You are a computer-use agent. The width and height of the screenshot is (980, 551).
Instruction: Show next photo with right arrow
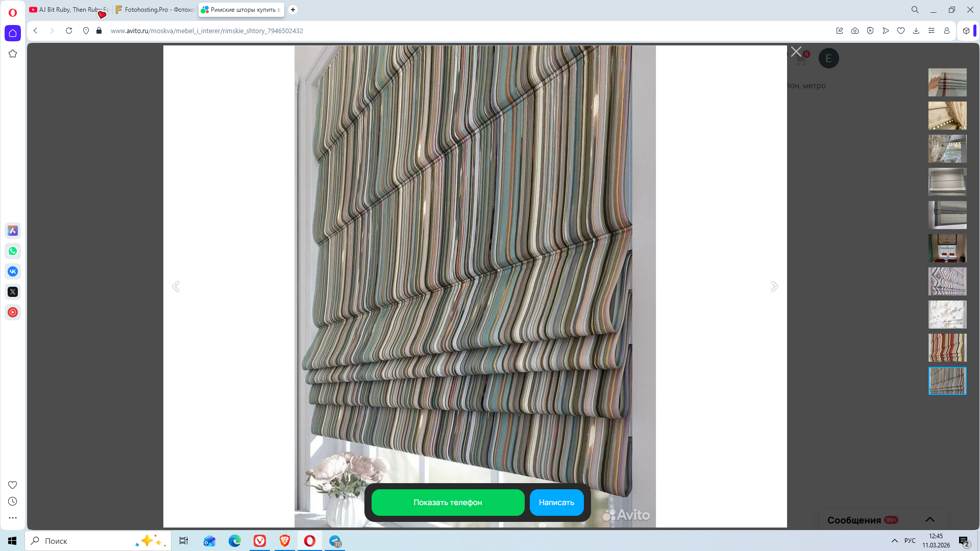tap(774, 286)
